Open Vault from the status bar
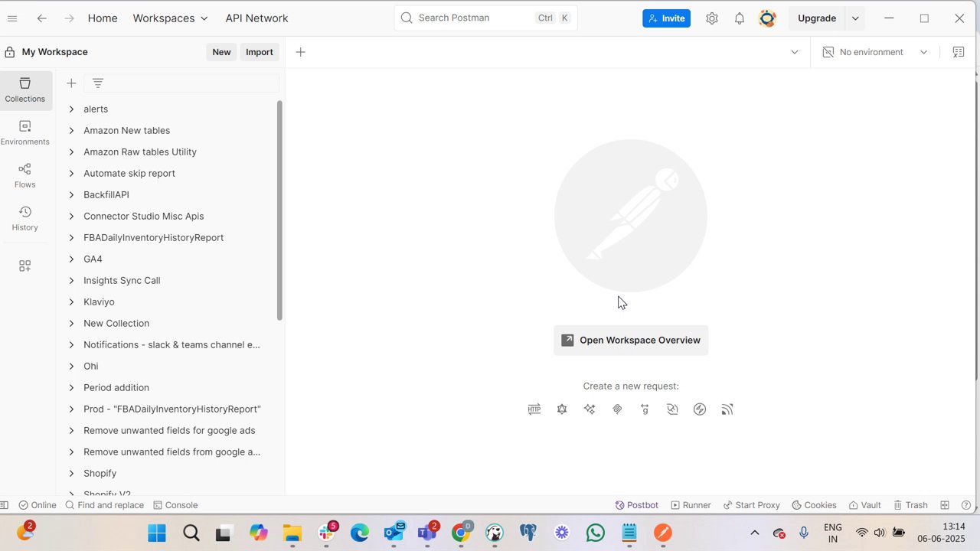Viewport: 980px width, 551px height. tap(864, 505)
